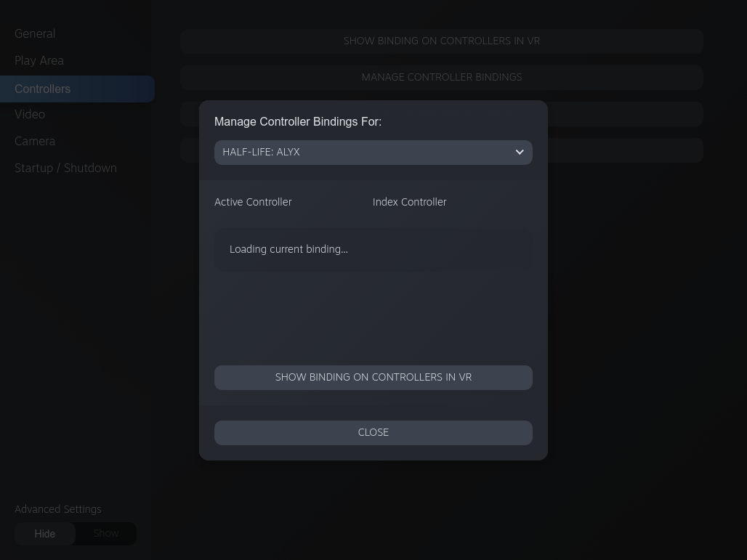Click the background Manage Controller Bindings button
Image resolution: width=747 pixels, height=560 pixels.
pyautogui.click(x=442, y=77)
